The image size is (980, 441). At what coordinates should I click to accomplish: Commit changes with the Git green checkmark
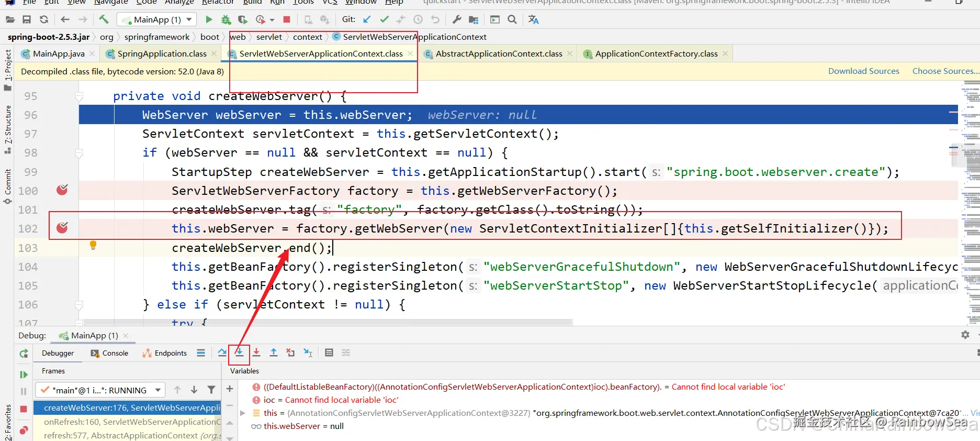tap(384, 20)
